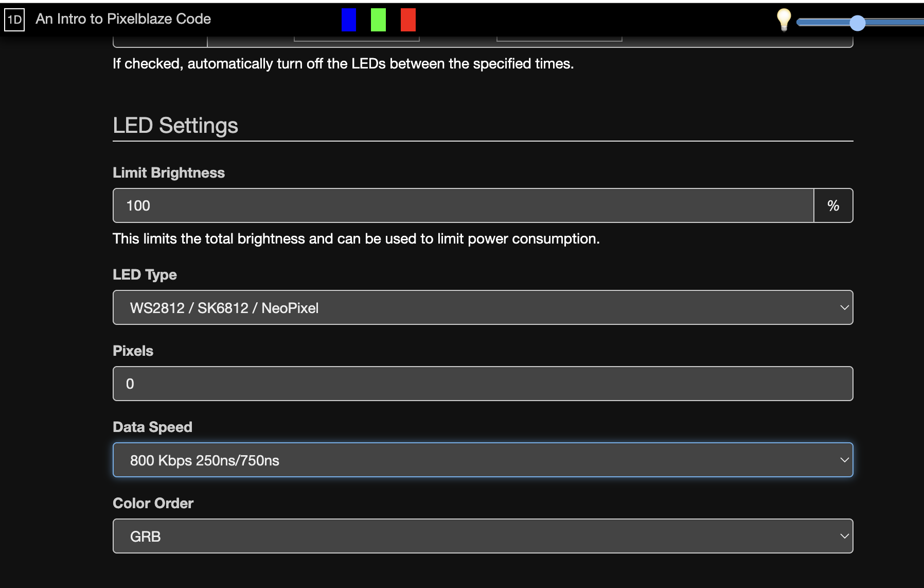This screenshot has height=588, width=924.
Task: Click the Pixels field label
Action: tap(133, 351)
